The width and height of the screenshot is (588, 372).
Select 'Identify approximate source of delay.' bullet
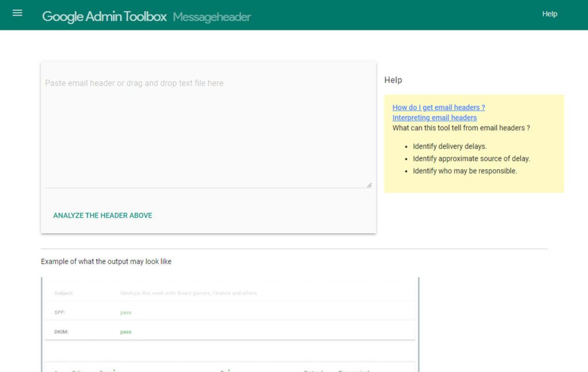(x=471, y=158)
